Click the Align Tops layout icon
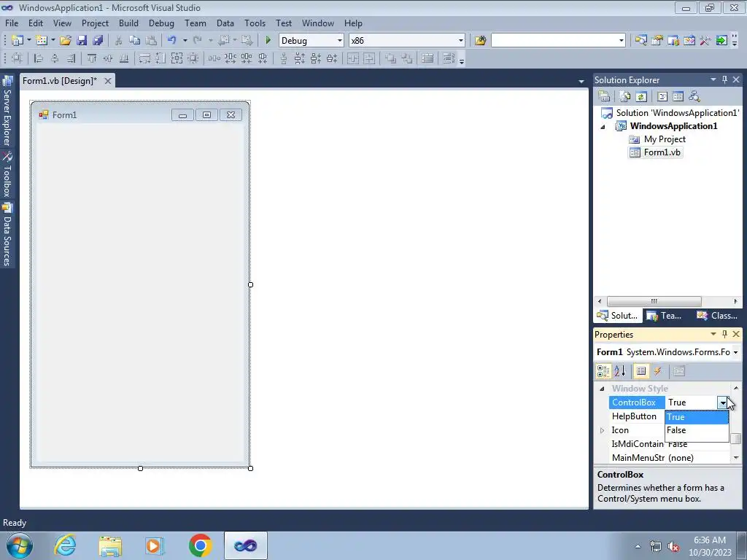Screen dimensions: 747x560 tap(91, 58)
